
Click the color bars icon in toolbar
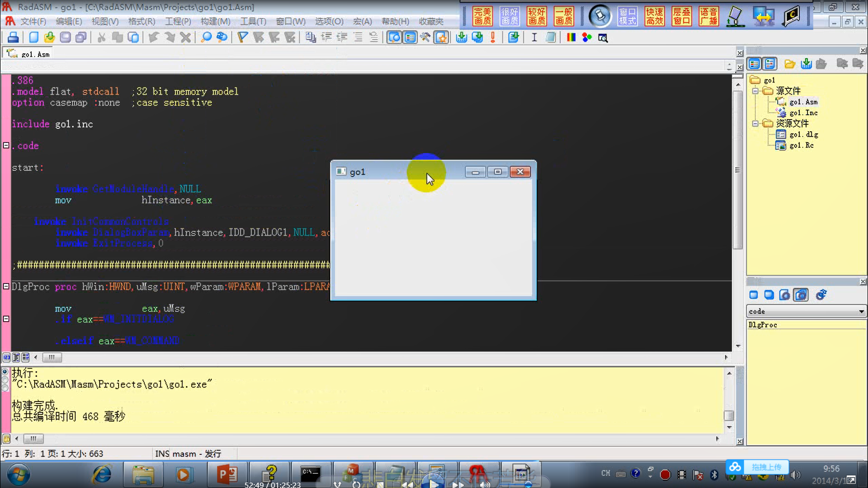[571, 38]
